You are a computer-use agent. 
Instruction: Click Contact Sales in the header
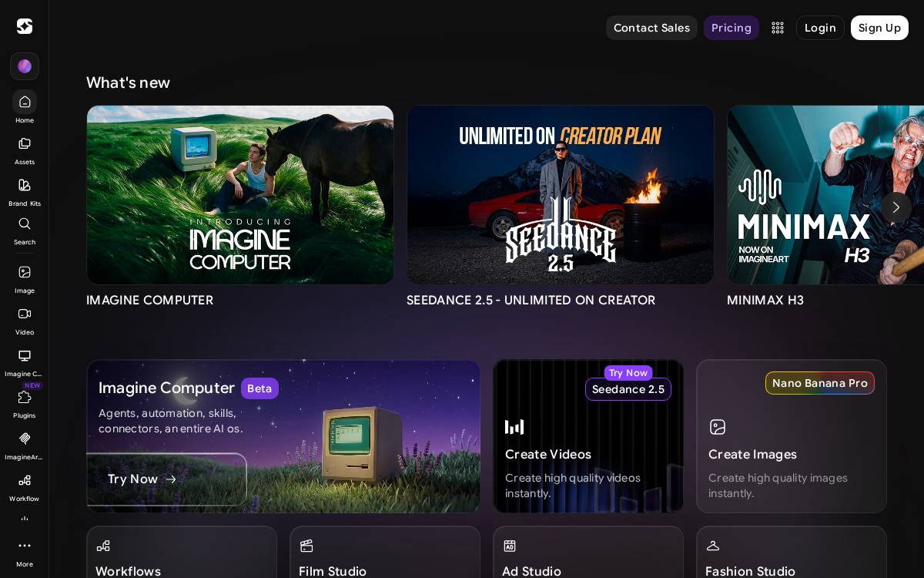click(x=651, y=28)
